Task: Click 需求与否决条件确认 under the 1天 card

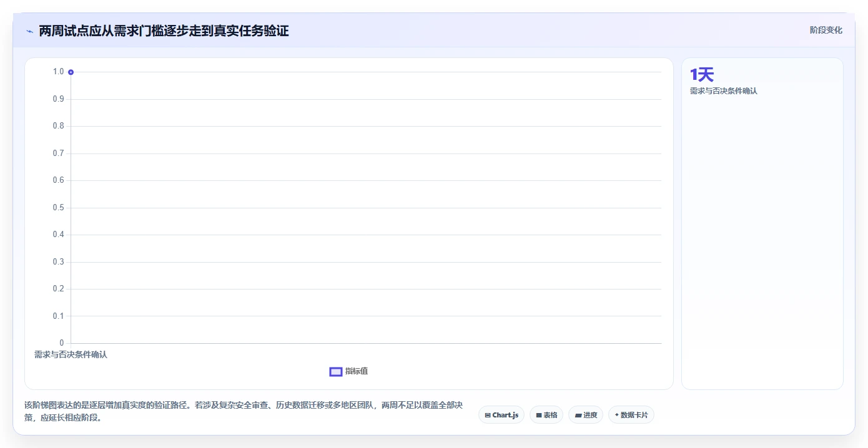Action: point(723,91)
